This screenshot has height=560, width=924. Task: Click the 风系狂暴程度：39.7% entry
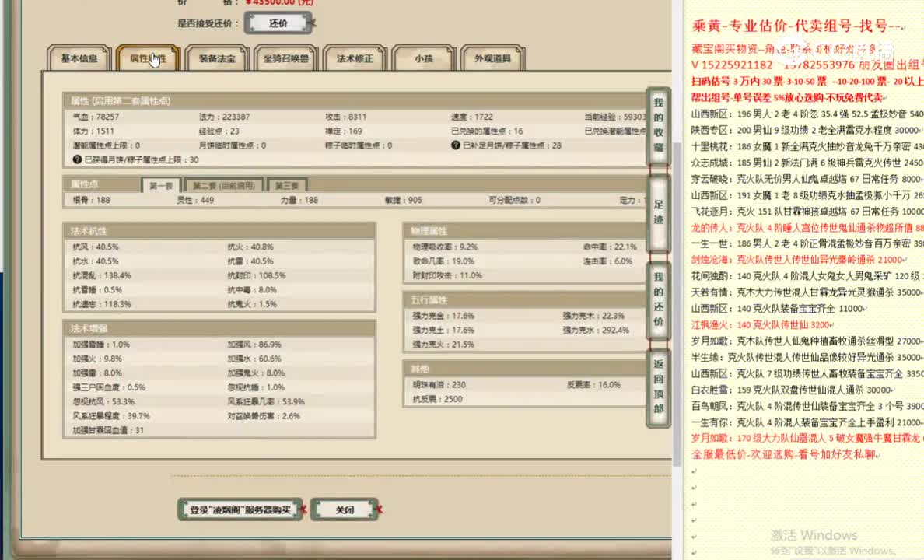coord(110,415)
